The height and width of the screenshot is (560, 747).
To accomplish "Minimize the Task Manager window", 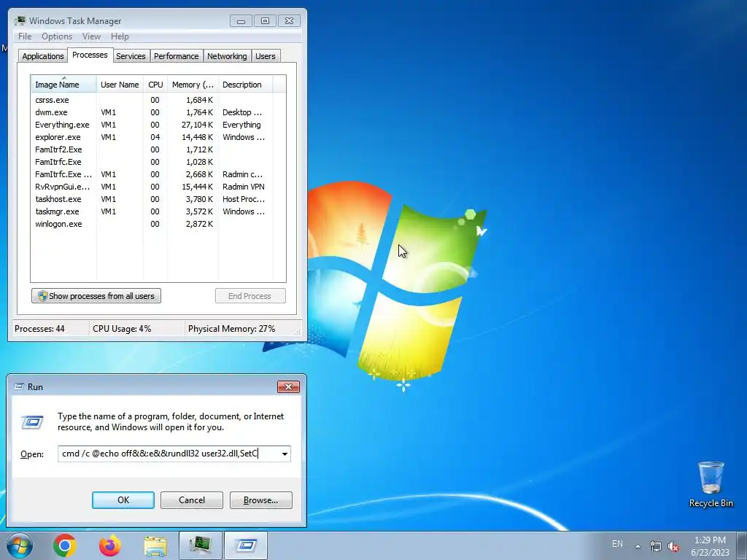I will (241, 21).
